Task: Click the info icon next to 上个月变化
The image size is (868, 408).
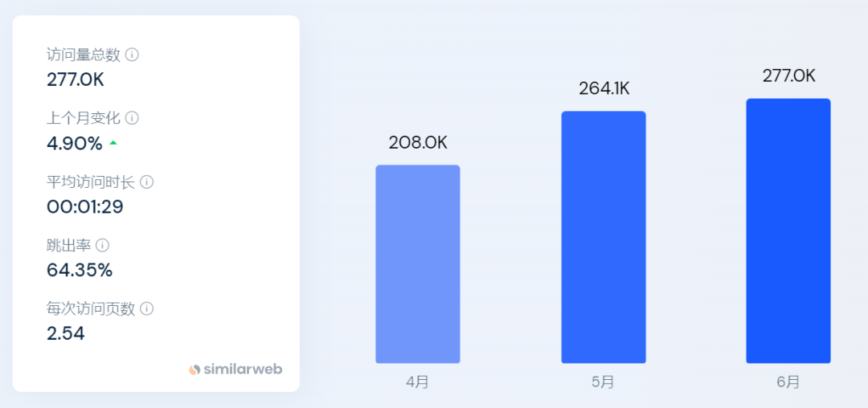Action: pos(133,118)
